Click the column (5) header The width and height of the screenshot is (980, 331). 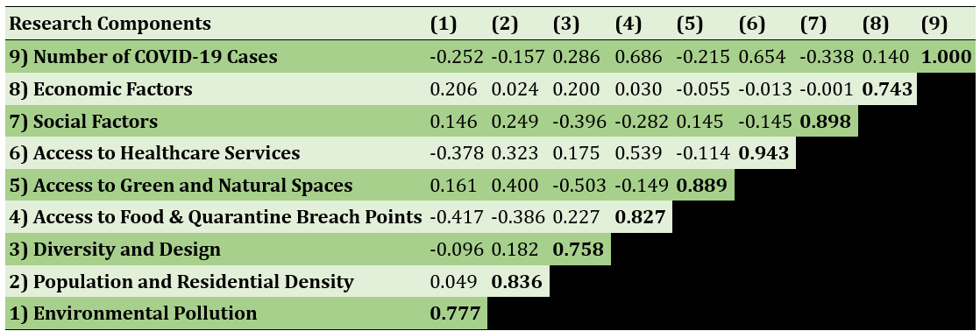(x=689, y=25)
